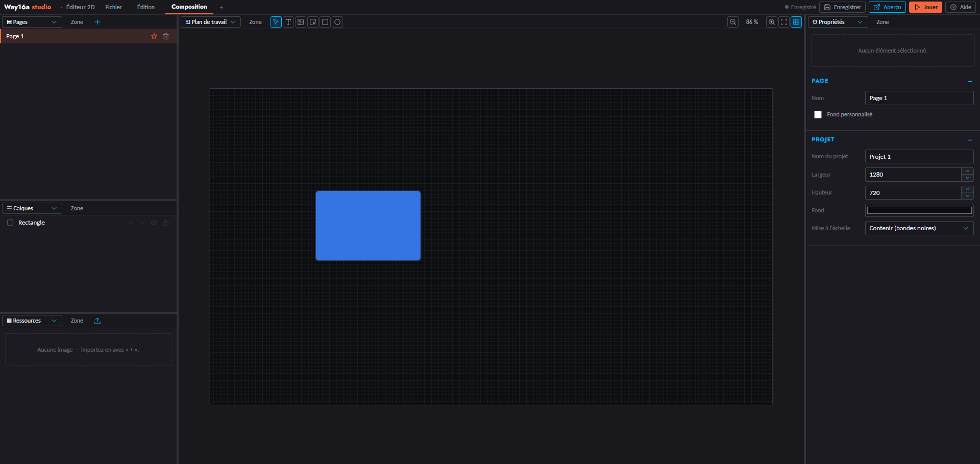The height and width of the screenshot is (464, 980).
Task: Click the Aperçu button
Action: [887, 7]
